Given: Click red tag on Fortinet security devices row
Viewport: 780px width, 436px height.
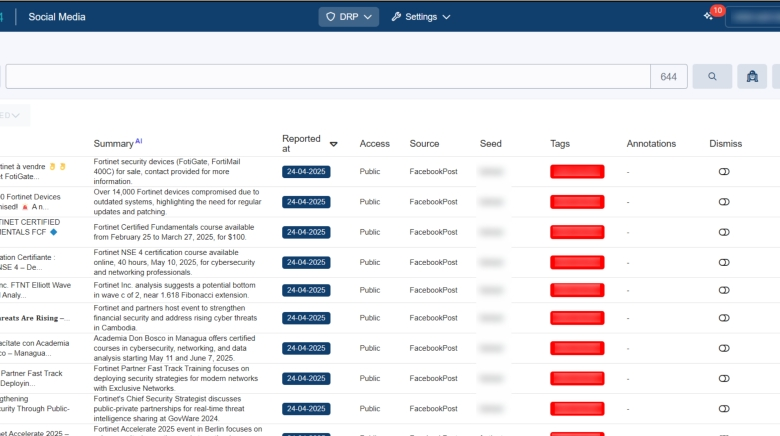Looking at the screenshot, I should 577,172.
